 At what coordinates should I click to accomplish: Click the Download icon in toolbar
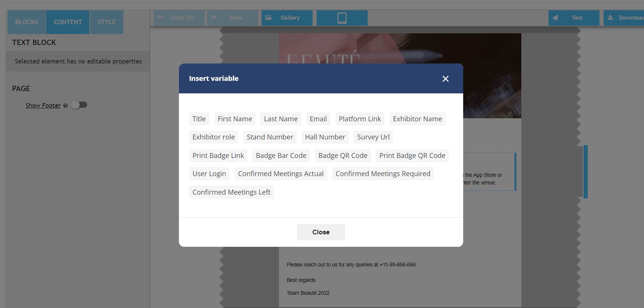(x=610, y=18)
